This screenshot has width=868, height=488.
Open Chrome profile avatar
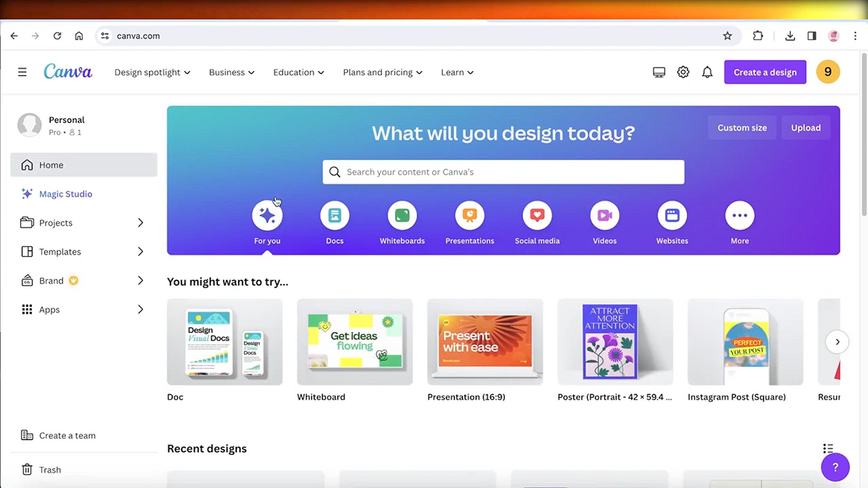click(834, 36)
